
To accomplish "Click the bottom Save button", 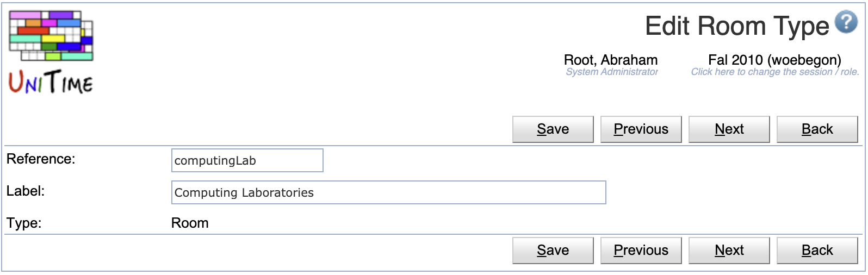I will 553,251.
